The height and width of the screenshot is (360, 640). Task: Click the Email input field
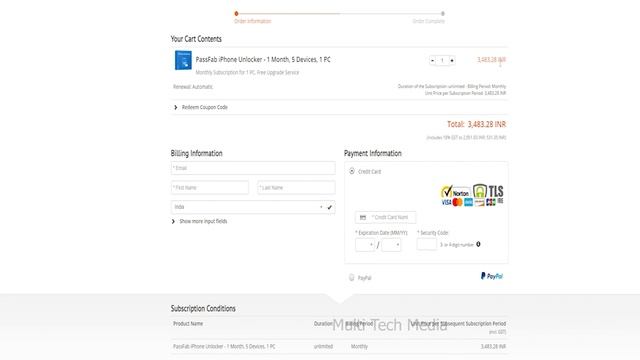[253, 168]
